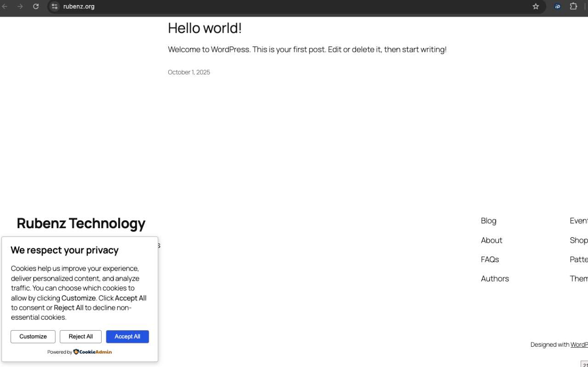Click the rubenz.org address bar
This screenshot has height=367, width=588.
click(x=276, y=6)
